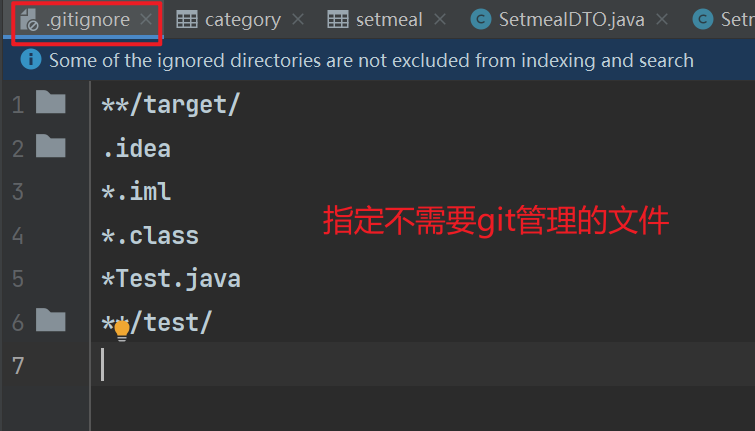Click folder gutter icon beside **/target/ line
Image resolution: width=755 pixels, height=431 pixels.
(50, 103)
